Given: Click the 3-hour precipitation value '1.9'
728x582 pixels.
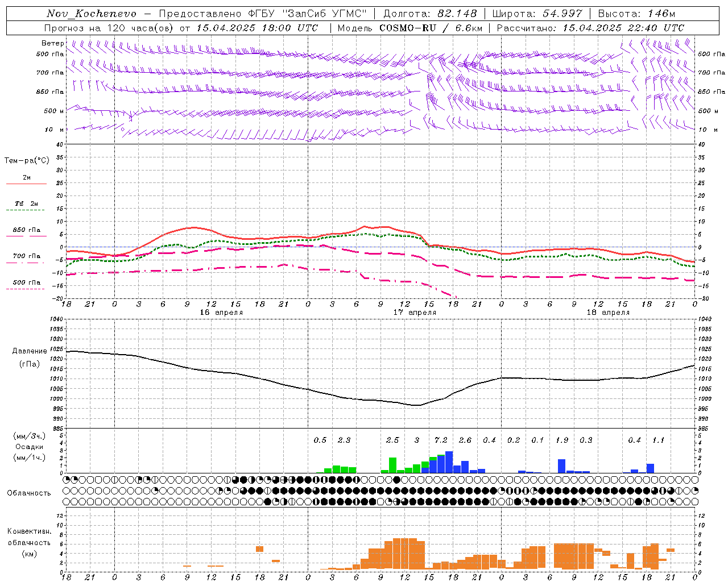Looking at the screenshot, I should click(562, 440).
